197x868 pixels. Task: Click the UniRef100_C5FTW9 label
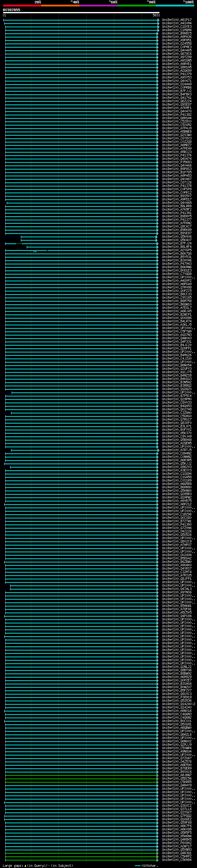pyautogui.click(x=176, y=332)
